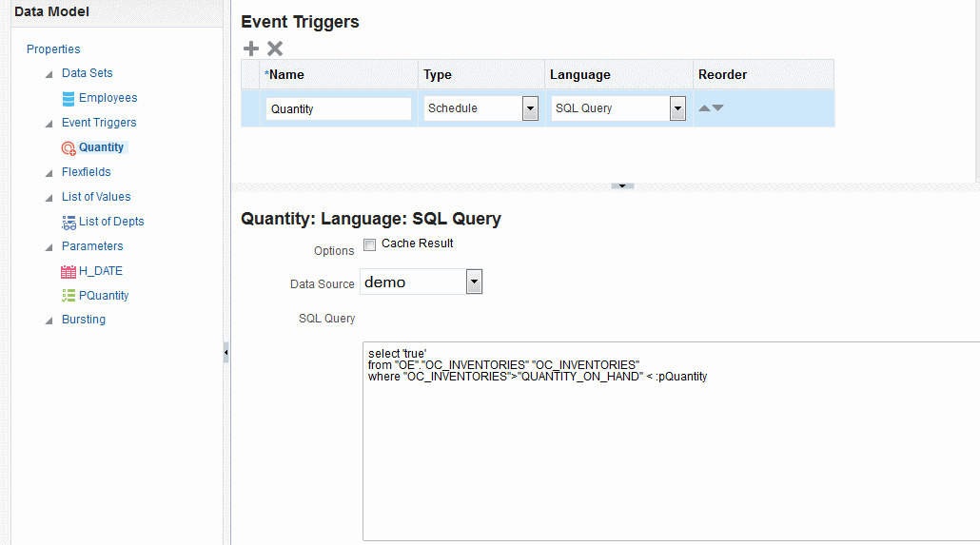Image resolution: width=980 pixels, height=545 pixels.
Task: Add a new event trigger with plus icon
Action: 250,49
